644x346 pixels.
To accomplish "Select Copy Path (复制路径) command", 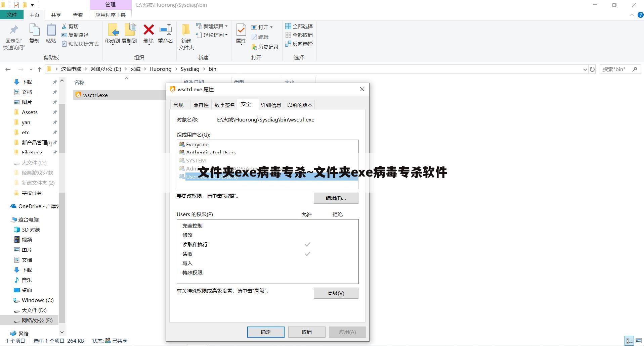I will [x=75, y=35].
